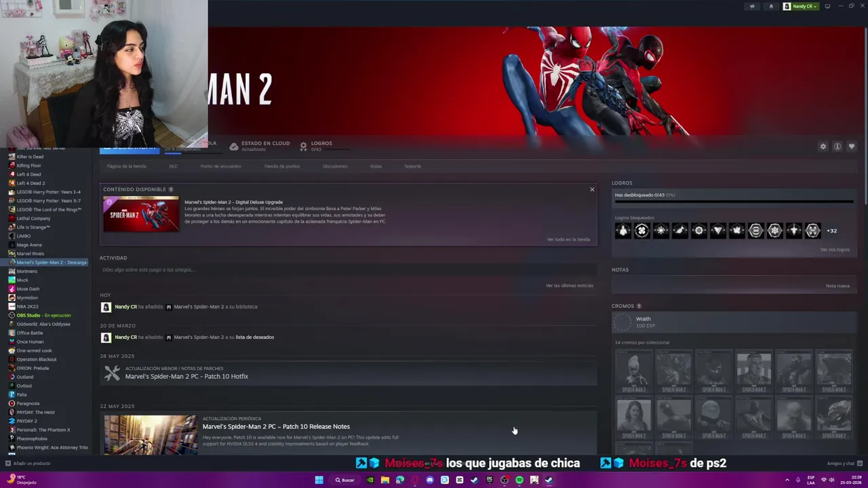868x488 pixels.
Task: Open Página de la tienda tab
Action: coord(126,166)
